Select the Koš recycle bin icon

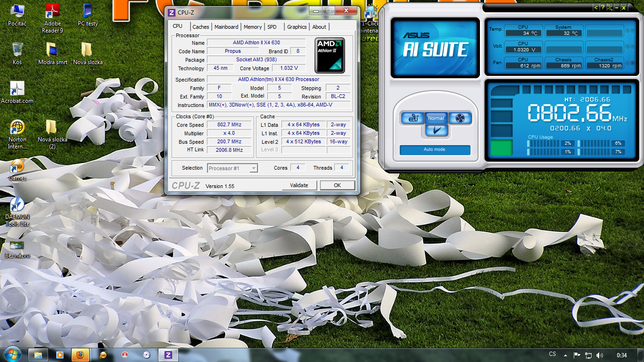tap(17, 53)
